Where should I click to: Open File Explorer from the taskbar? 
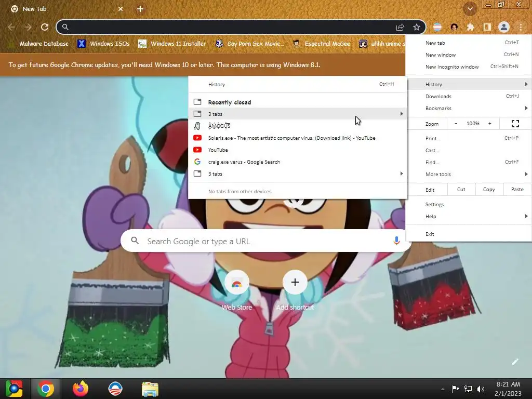(150, 389)
